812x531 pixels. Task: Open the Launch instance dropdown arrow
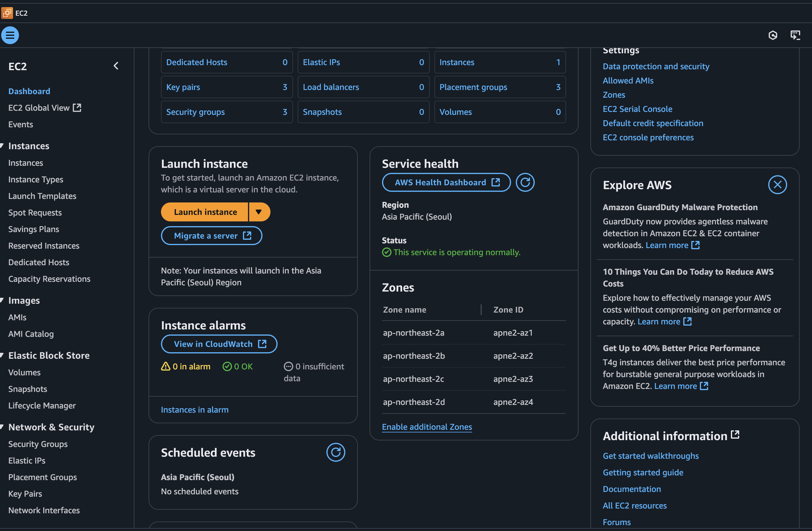point(259,212)
